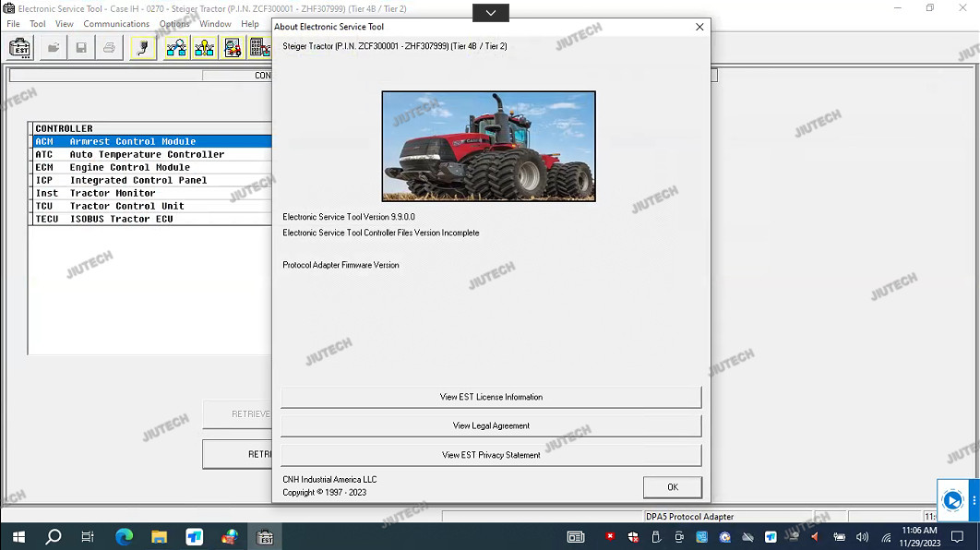Select TCU Tractor Control Unit row
The image size is (980, 550).
152,207
